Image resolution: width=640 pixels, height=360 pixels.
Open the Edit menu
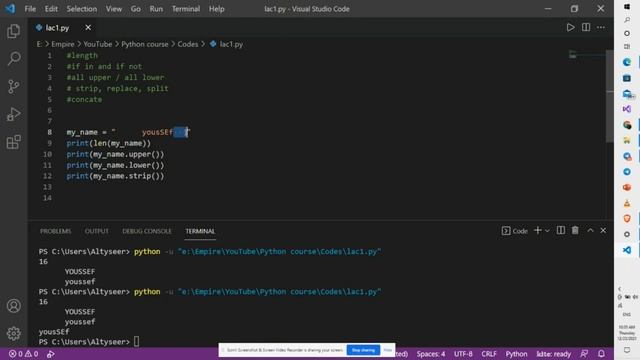(51, 9)
